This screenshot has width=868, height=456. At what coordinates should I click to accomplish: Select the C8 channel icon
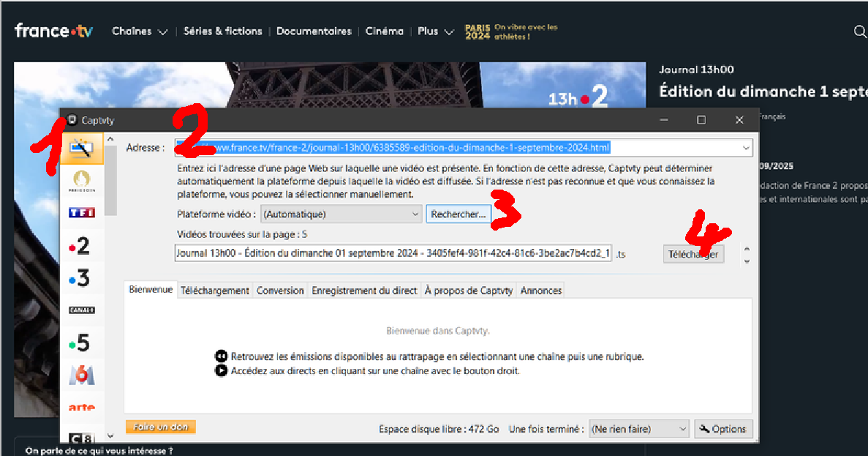[x=81, y=438]
